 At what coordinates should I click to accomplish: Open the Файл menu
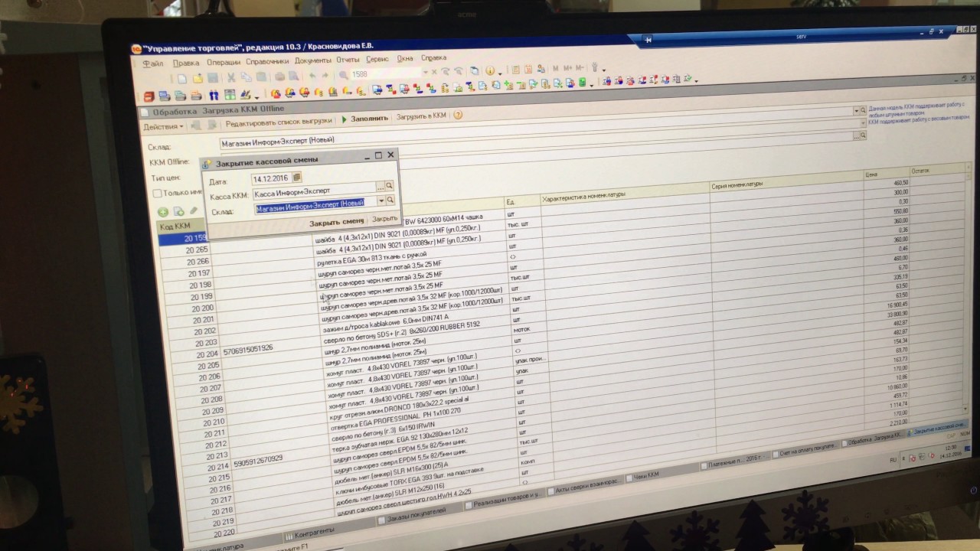click(153, 64)
